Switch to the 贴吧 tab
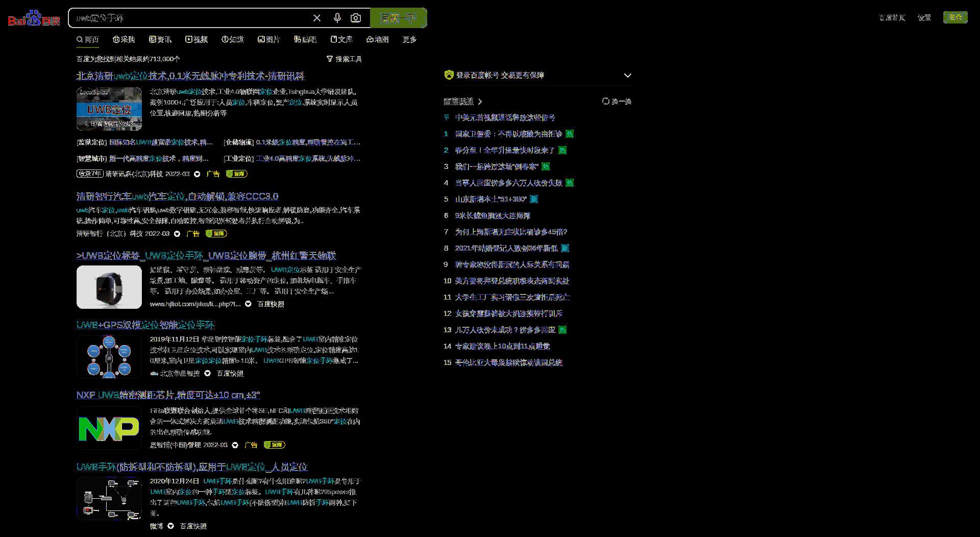Screen dimensions: 980x537 305,39
